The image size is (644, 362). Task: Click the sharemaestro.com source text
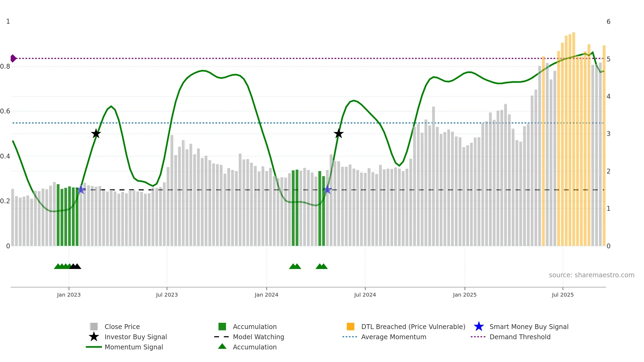point(592,275)
